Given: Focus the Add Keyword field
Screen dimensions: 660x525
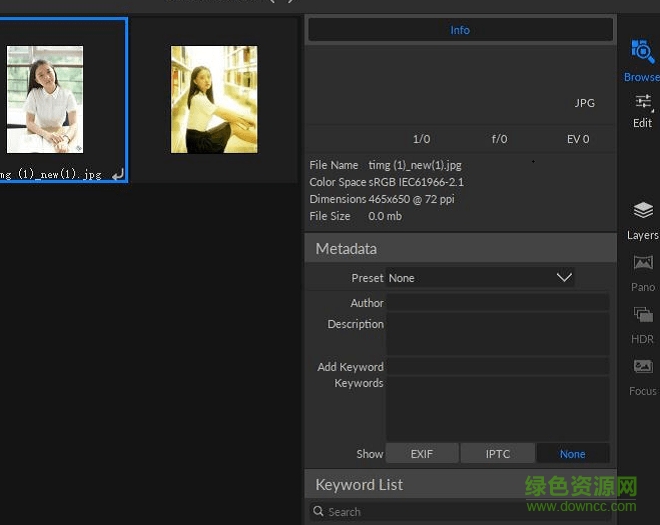Looking at the screenshot, I should tap(497, 367).
